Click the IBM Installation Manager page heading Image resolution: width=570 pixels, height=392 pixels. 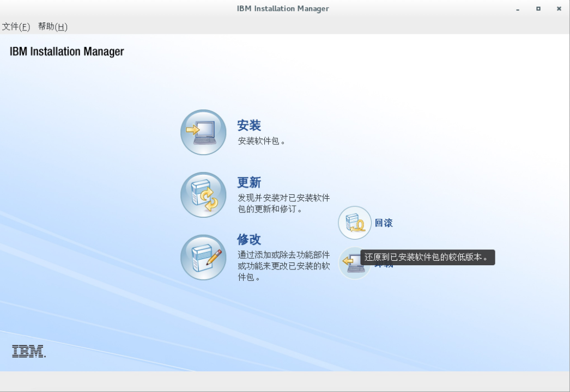click(x=67, y=52)
